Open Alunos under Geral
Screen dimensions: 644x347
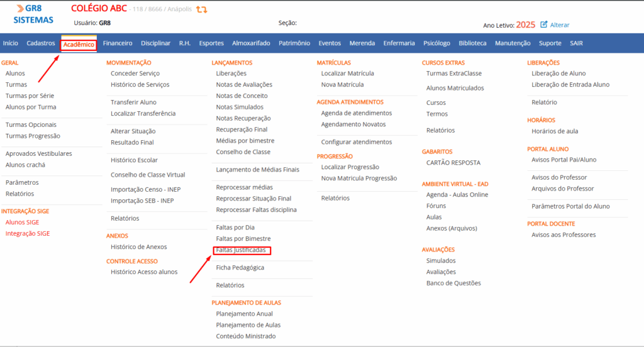click(x=15, y=74)
